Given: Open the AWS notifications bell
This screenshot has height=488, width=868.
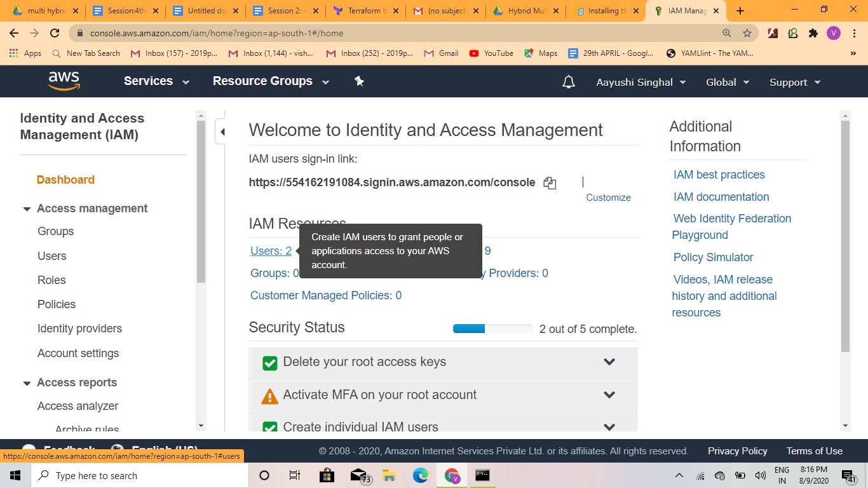Looking at the screenshot, I should click(x=569, y=82).
